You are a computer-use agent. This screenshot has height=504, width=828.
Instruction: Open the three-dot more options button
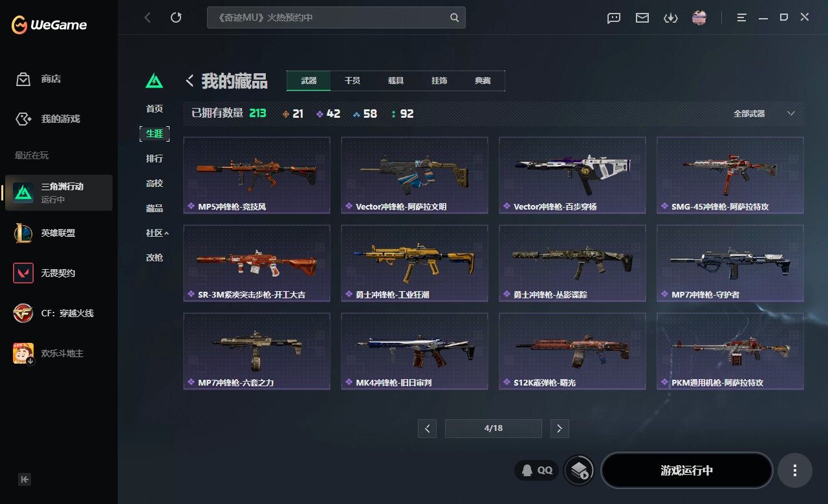click(794, 470)
